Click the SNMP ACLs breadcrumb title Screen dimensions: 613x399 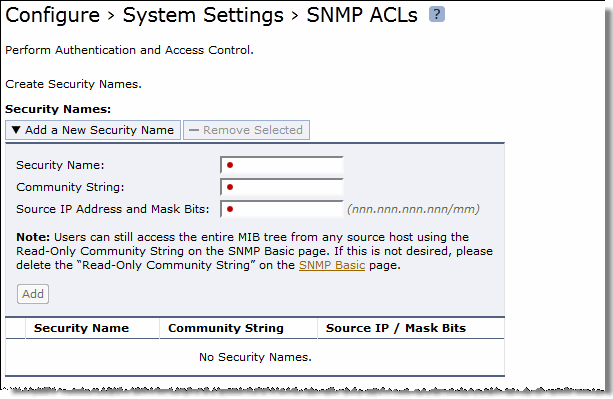tap(362, 15)
